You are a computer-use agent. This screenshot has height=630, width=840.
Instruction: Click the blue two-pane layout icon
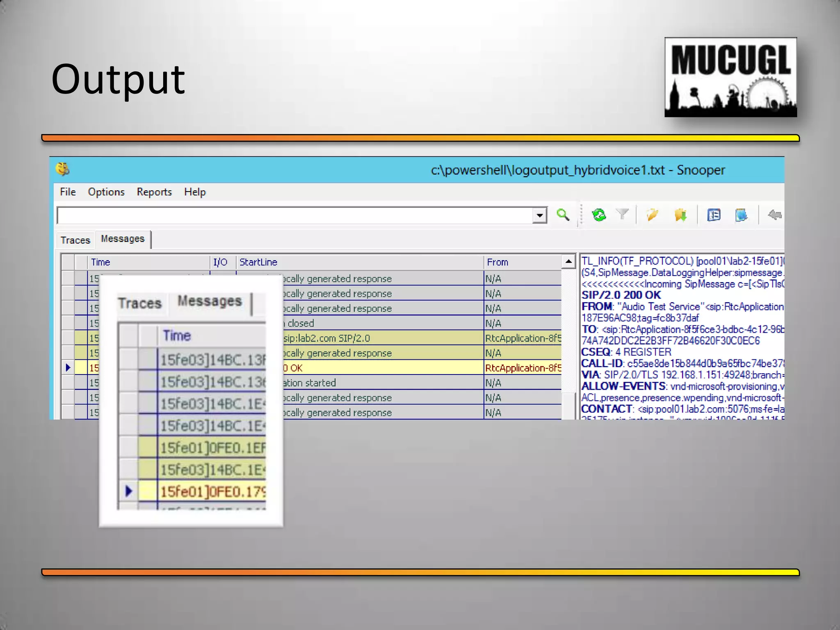(714, 215)
